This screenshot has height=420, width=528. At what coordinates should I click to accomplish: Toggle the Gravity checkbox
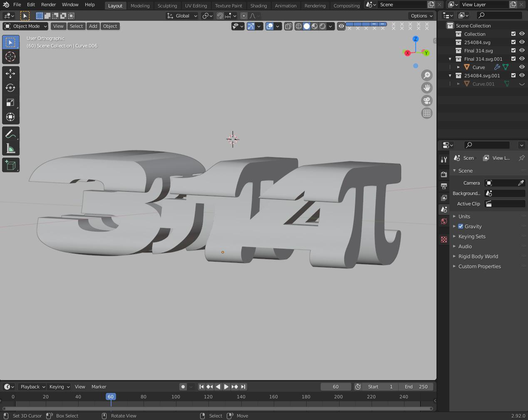(x=461, y=227)
